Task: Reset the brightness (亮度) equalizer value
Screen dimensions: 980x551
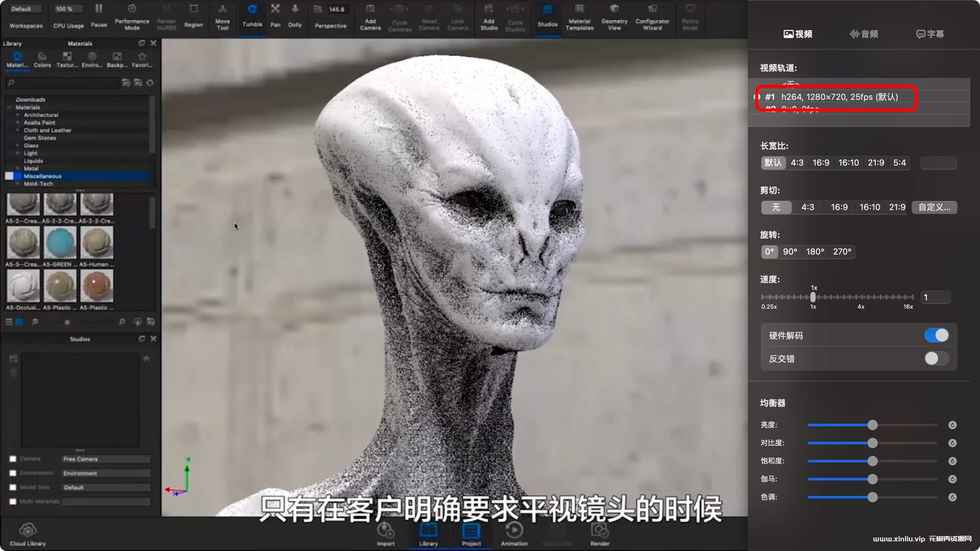Action: (x=952, y=425)
